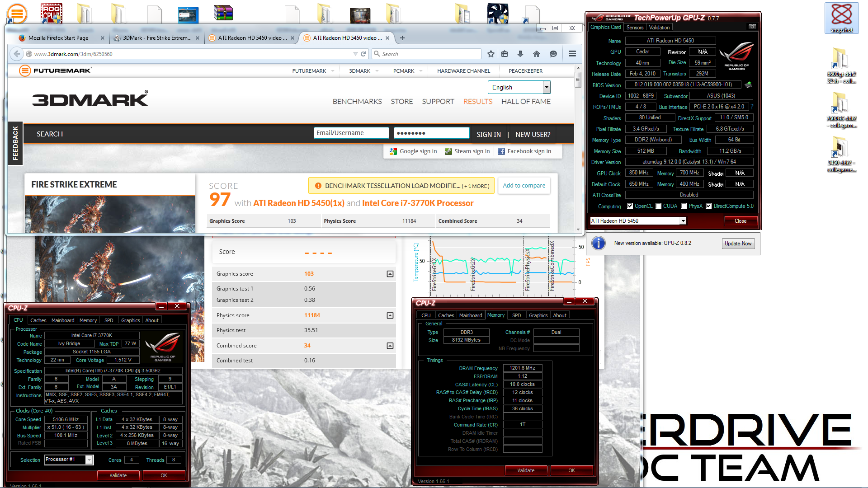
Task: Go to Firefox home page icon
Action: point(537,54)
